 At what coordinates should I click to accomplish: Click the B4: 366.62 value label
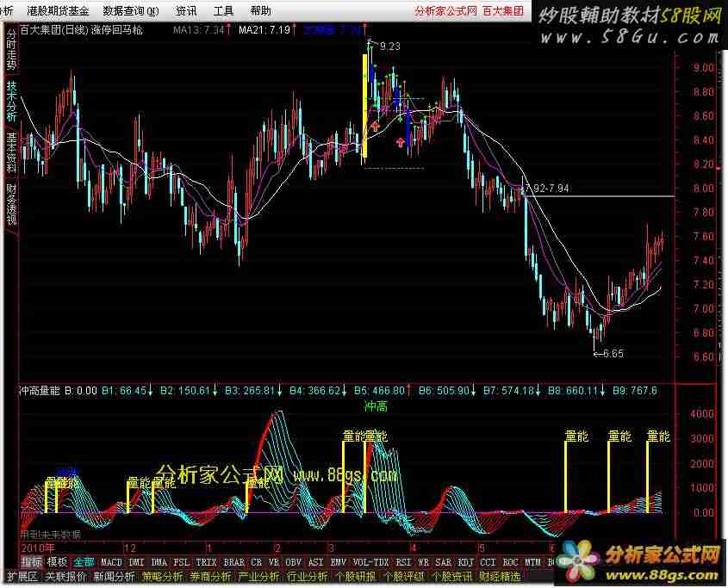tap(314, 391)
